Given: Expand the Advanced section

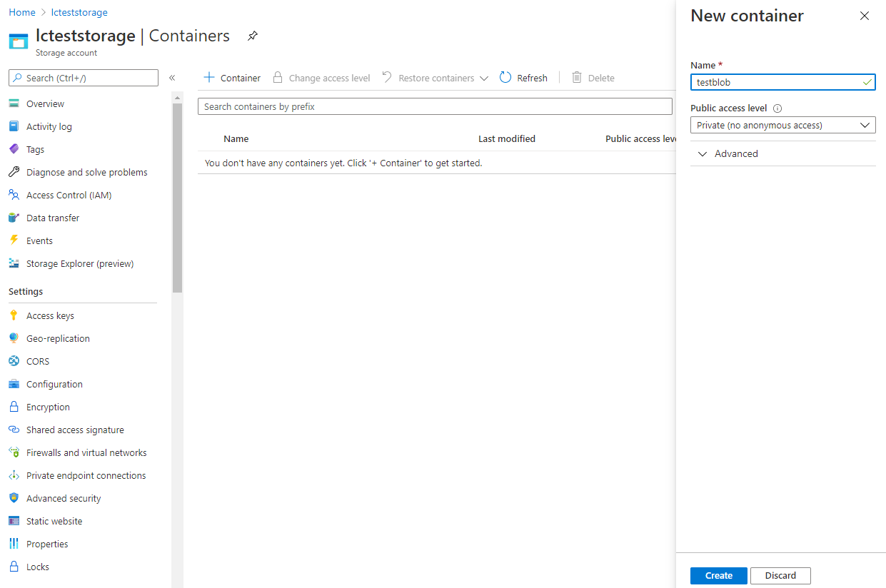Looking at the screenshot, I should click(x=728, y=153).
